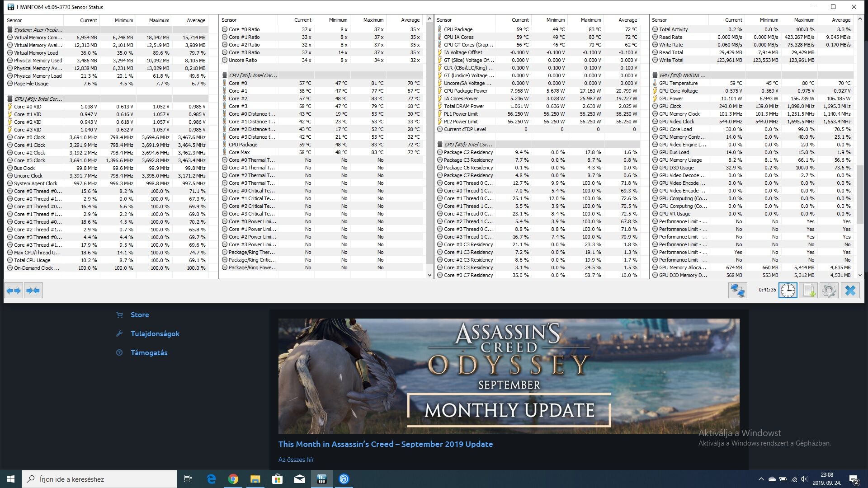Screen dimensions: 868x488
Task: Select the Total DRAM Power row
Action: (x=538, y=106)
